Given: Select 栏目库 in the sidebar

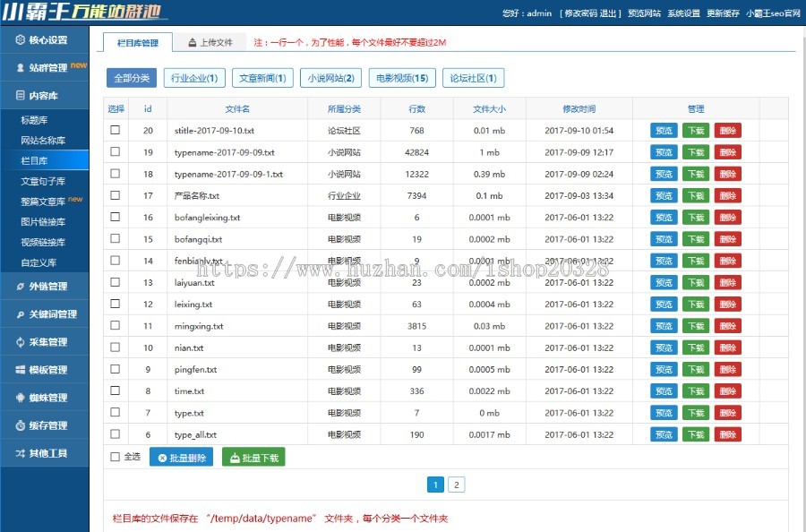Looking at the screenshot, I should tap(44, 160).
